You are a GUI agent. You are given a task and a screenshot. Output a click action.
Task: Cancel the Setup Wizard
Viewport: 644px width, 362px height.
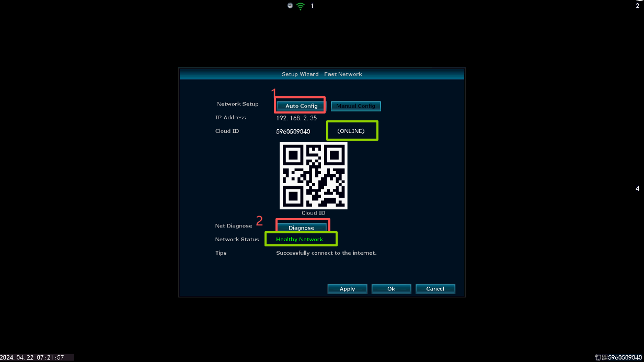click(x=435, y=289)
